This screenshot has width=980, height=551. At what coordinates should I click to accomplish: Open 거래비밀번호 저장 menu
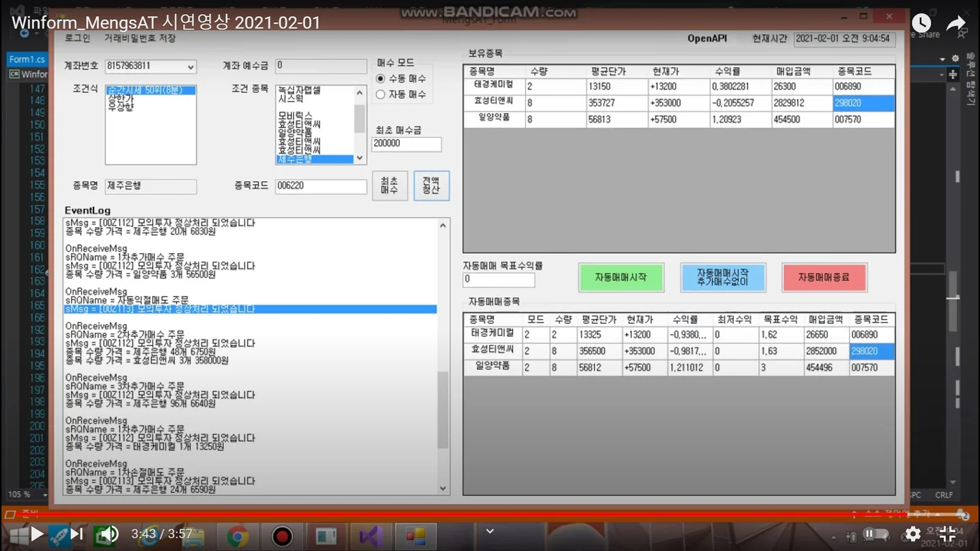coord(140,38)
